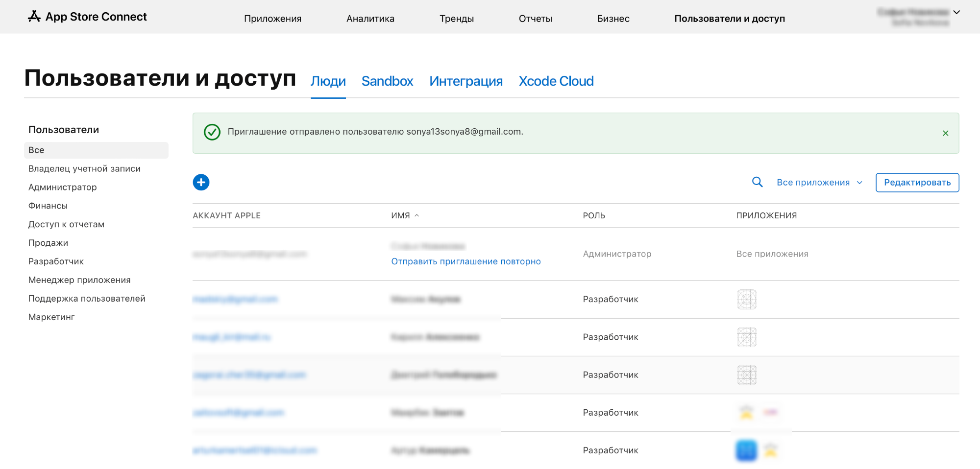Filter users by Доступ к отчетам

tap(66, 225)
